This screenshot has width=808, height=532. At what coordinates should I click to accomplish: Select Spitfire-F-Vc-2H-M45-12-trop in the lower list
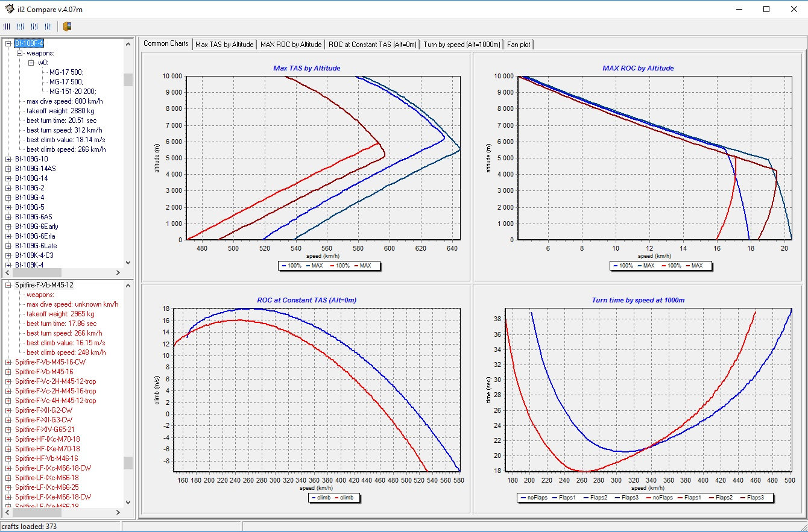pos(55,381)
